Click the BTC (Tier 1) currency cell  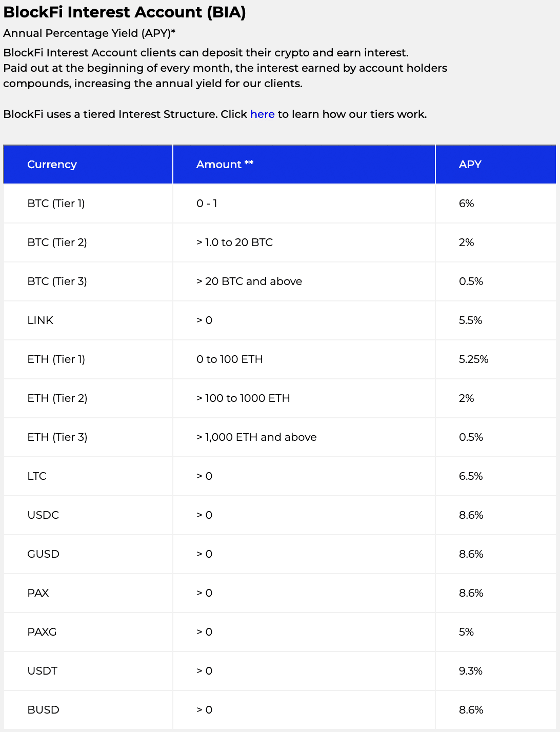[88, 204]
